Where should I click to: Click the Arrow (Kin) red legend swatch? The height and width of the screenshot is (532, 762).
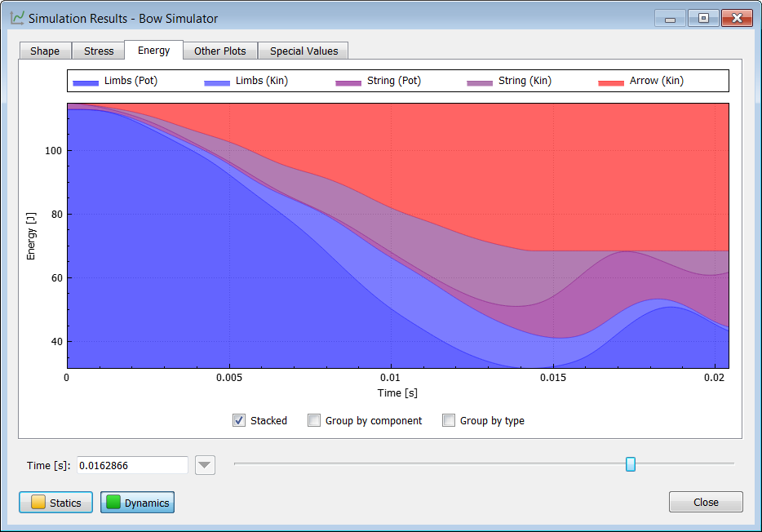pyautogui.click(x=611, y=83)
